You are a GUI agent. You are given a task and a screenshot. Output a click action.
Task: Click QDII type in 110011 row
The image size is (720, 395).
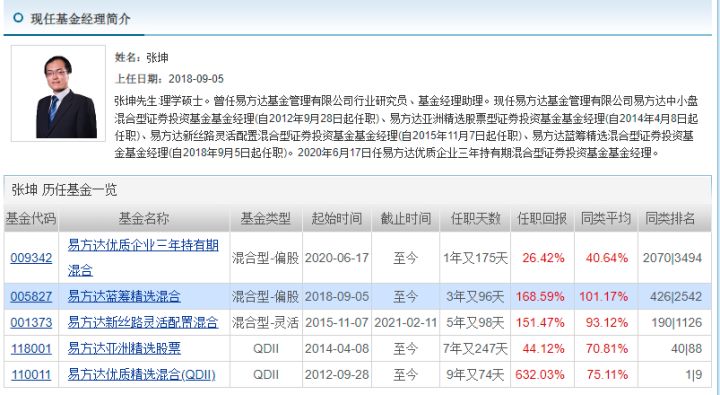pyautogui.click(x=266, y=375)
